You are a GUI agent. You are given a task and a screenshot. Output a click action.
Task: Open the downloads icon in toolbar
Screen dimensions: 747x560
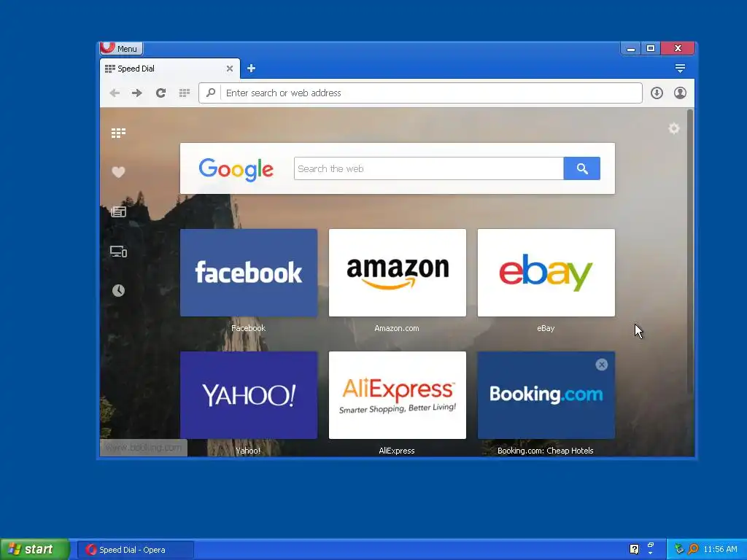point(657,93)
